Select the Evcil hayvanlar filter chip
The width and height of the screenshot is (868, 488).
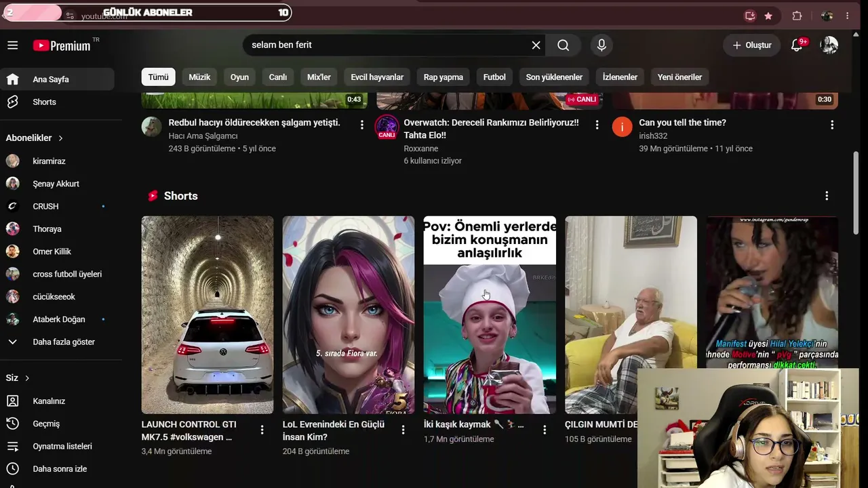pyautogui.click(x=377, y=77)
